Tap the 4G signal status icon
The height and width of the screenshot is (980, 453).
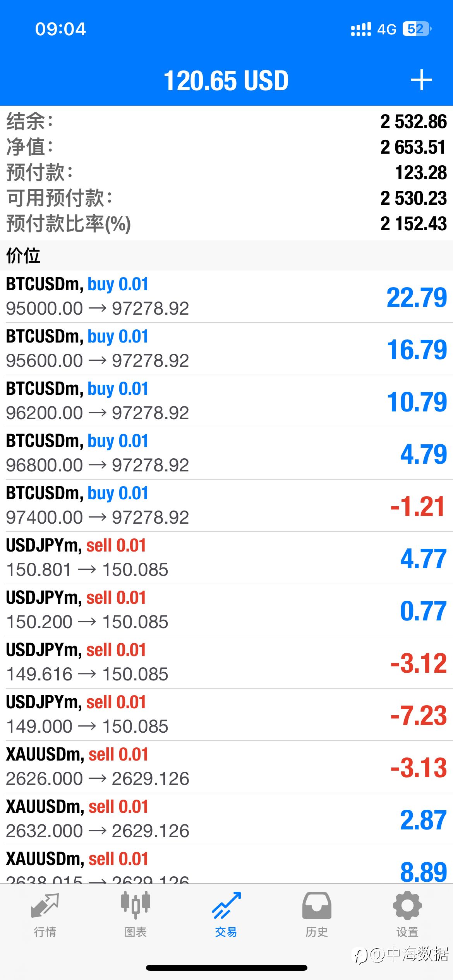[387, 29]
